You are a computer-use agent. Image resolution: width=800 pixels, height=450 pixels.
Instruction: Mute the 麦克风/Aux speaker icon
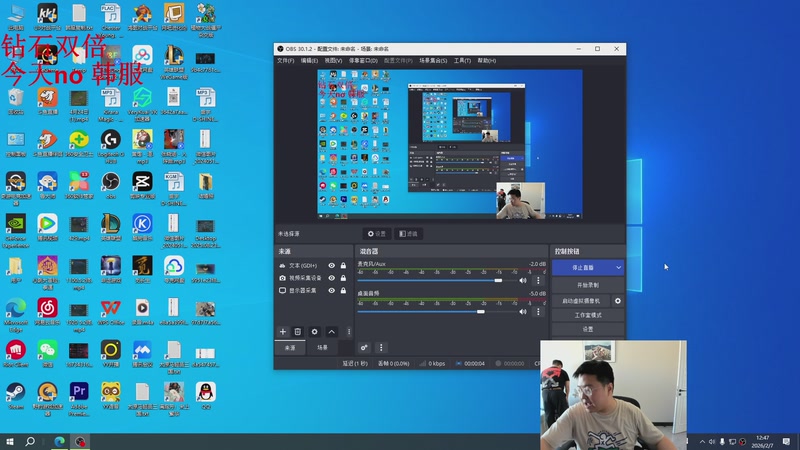(523, 280)
